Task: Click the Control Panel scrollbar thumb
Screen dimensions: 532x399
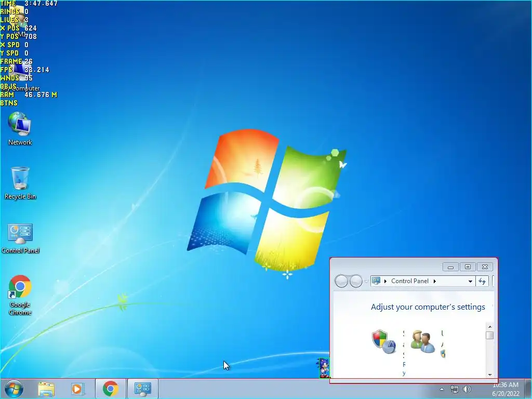Action: (x=490, y=335)
